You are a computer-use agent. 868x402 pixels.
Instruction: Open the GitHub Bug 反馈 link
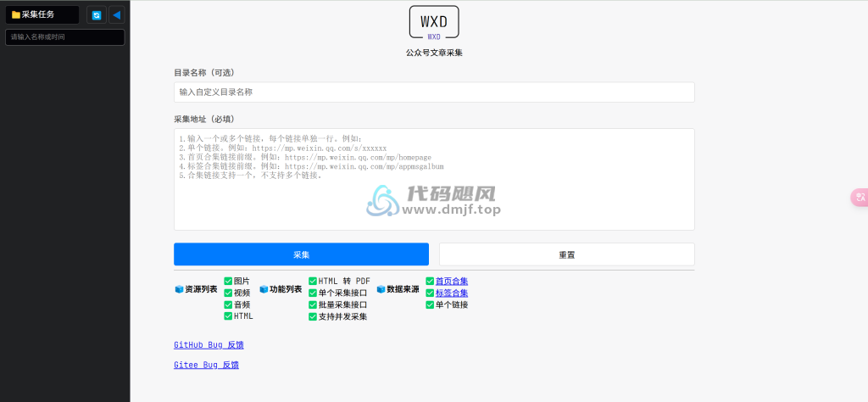point(209,345)
